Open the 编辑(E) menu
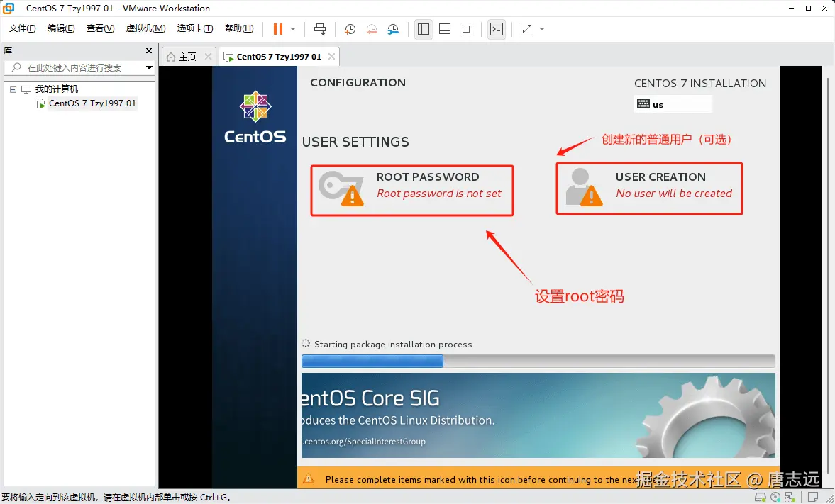The width and height of the screenshot is (835, 504). click(x=61, y=28)
